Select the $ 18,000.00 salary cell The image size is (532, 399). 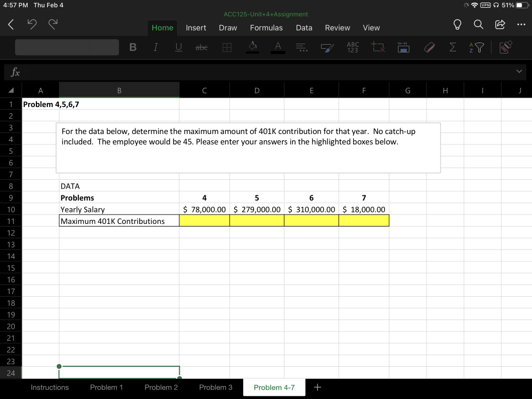(x=364, y=209)
